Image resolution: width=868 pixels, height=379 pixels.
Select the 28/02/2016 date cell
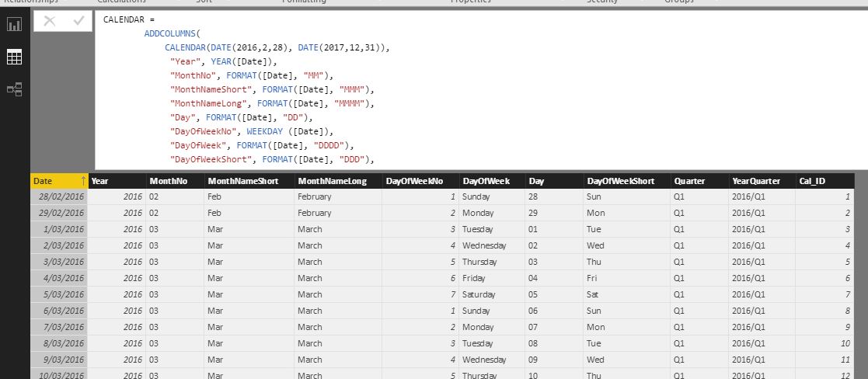pyautogui.click(x=59, y=196)
